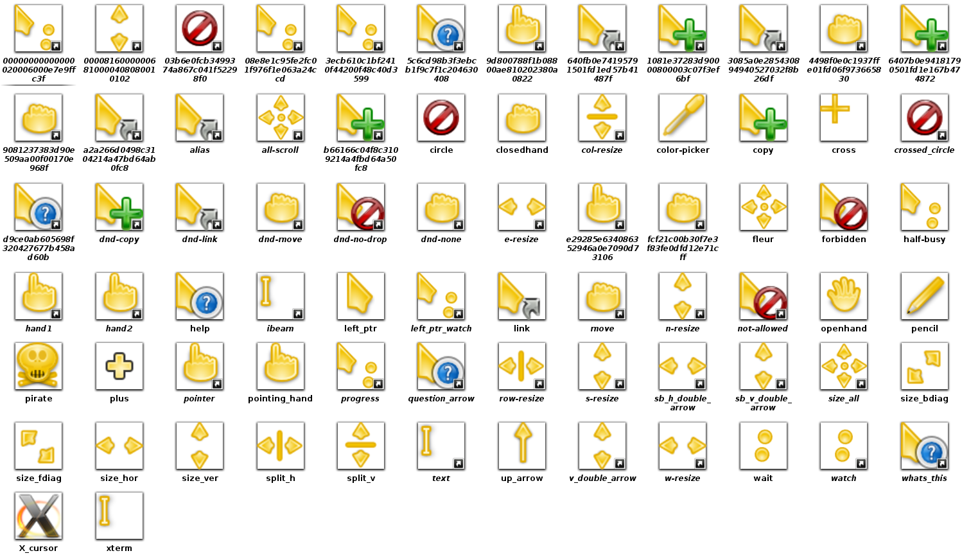Select the e-resize cursor icon
Screen dimensions: 962x560
click(522, 207)
